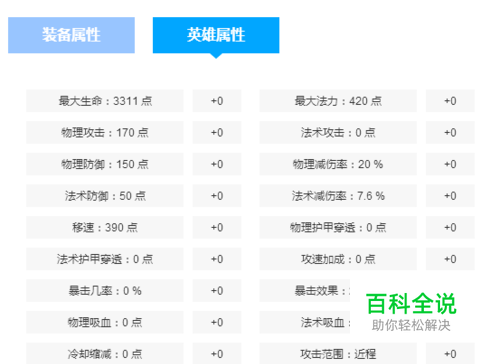Click the 物理防御:150 点 stat cell
The width and height of the screenshot is (500, 364).
(x=105, y=164)
